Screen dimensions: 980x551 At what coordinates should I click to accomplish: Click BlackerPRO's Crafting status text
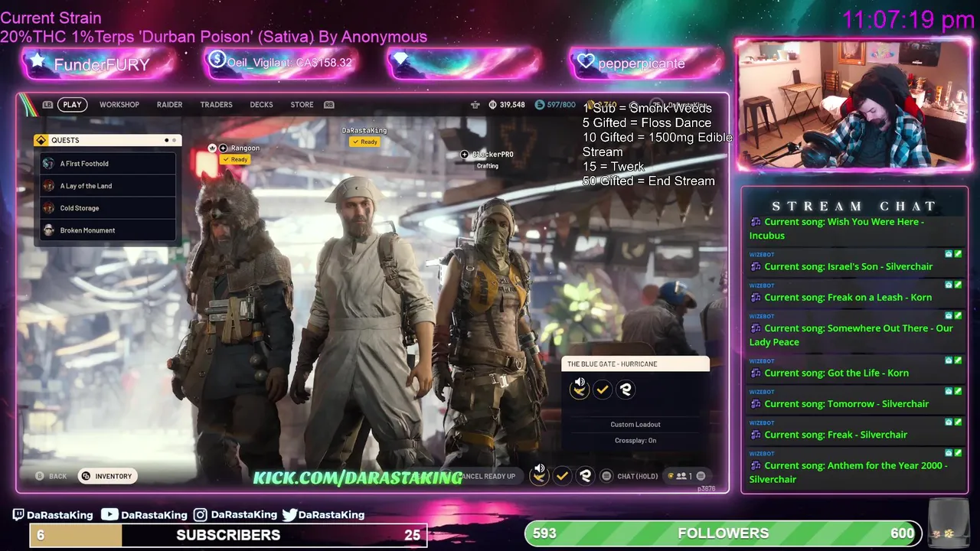click(488, 166)
